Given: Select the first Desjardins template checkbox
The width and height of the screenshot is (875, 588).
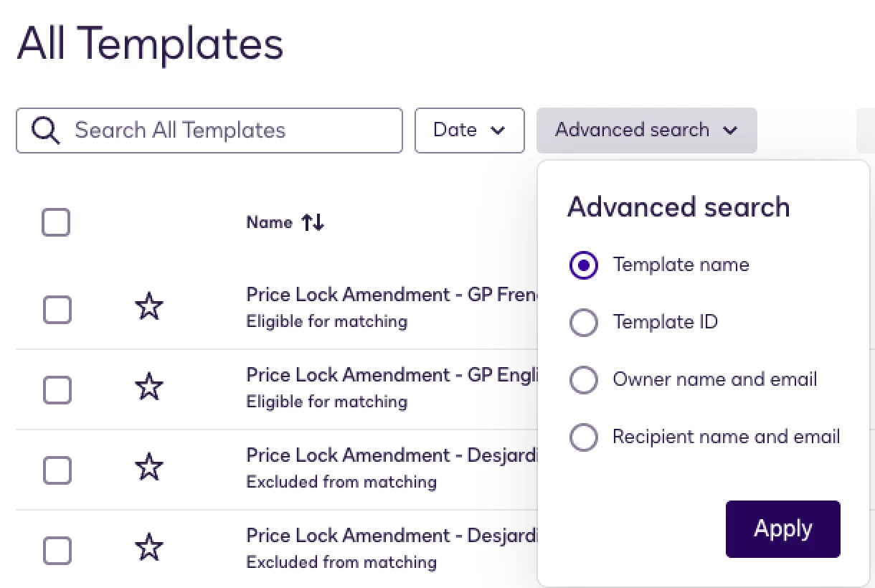Looking at the screenshot, I should tap(57, 471).
